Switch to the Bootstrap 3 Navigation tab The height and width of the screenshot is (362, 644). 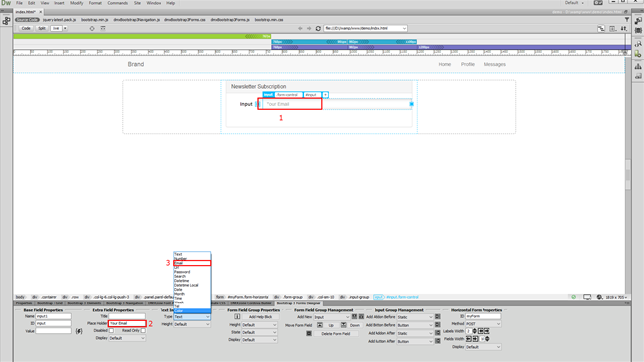[125, 303]
